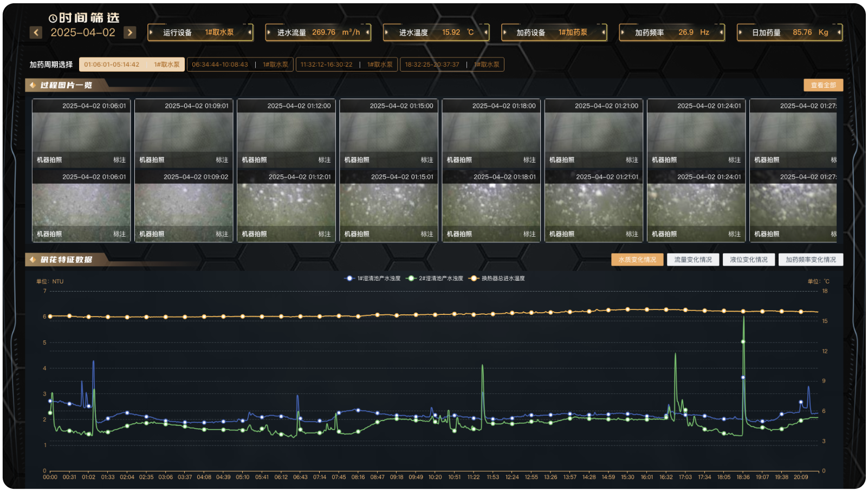This screenshot has width=868, height=491.
Task: Click 标注 on the 01:21:01 photo
Action: click(x=632, y=234)
